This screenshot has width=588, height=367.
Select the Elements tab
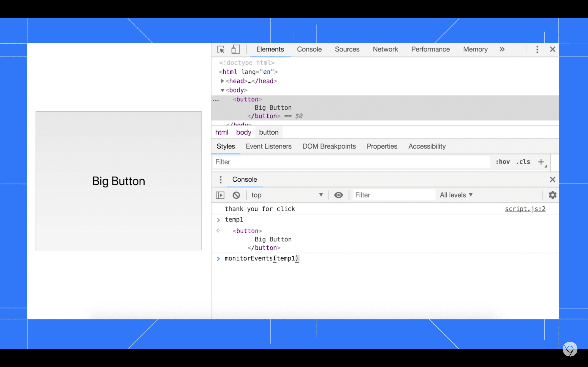point(270,49)
